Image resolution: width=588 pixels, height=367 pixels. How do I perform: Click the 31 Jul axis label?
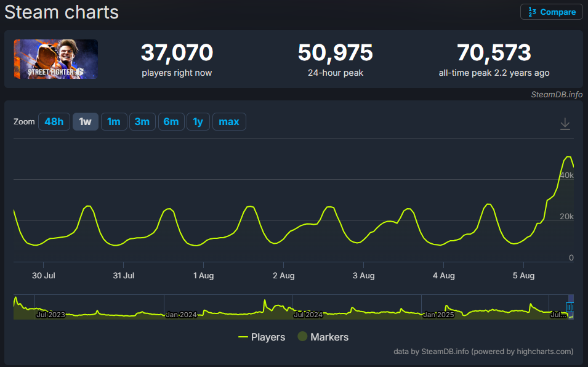[x=123, y=275]
